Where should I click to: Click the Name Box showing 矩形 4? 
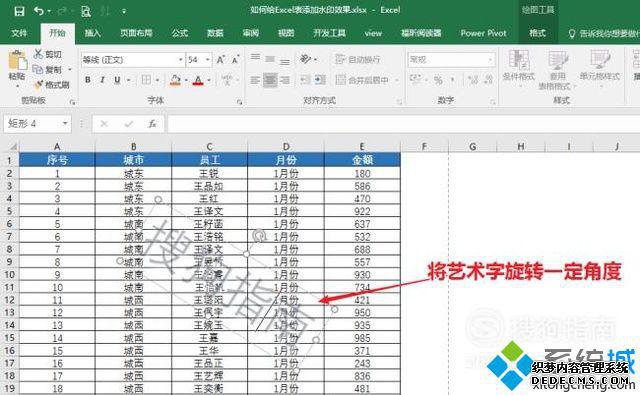37,123
